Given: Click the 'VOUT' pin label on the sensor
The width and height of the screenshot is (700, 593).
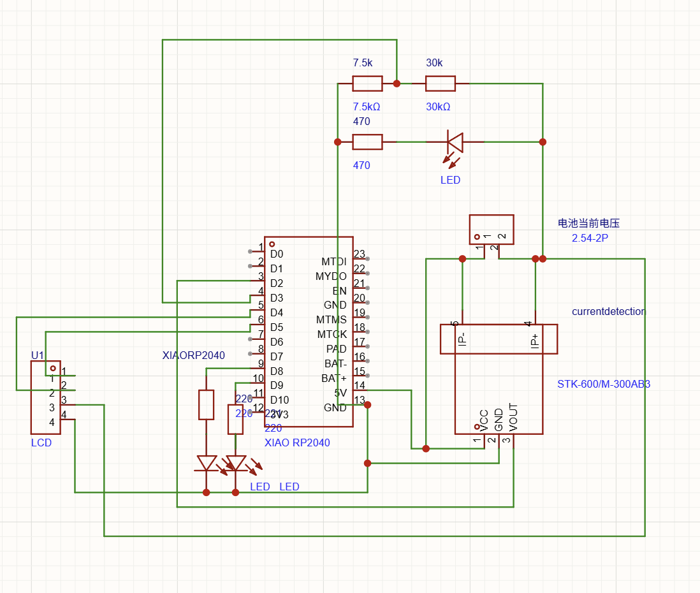Looking at the screenshot, I should (x=513, y=418).
